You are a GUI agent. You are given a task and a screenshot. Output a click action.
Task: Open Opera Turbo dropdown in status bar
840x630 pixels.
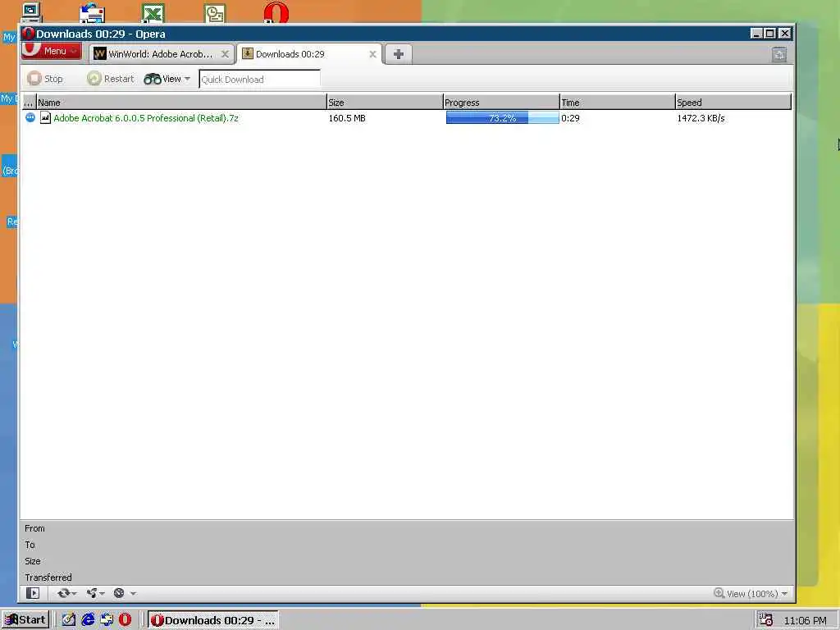[x=125, y=593]
